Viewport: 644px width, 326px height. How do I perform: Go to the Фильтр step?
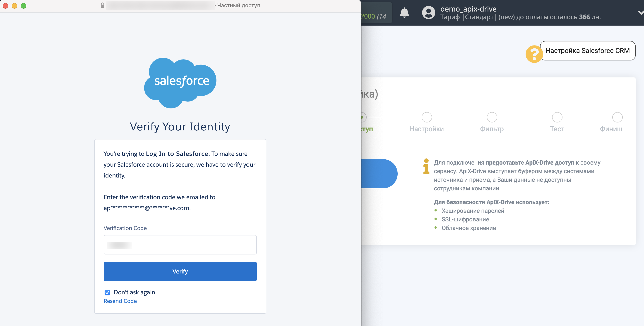coord(492,129)
